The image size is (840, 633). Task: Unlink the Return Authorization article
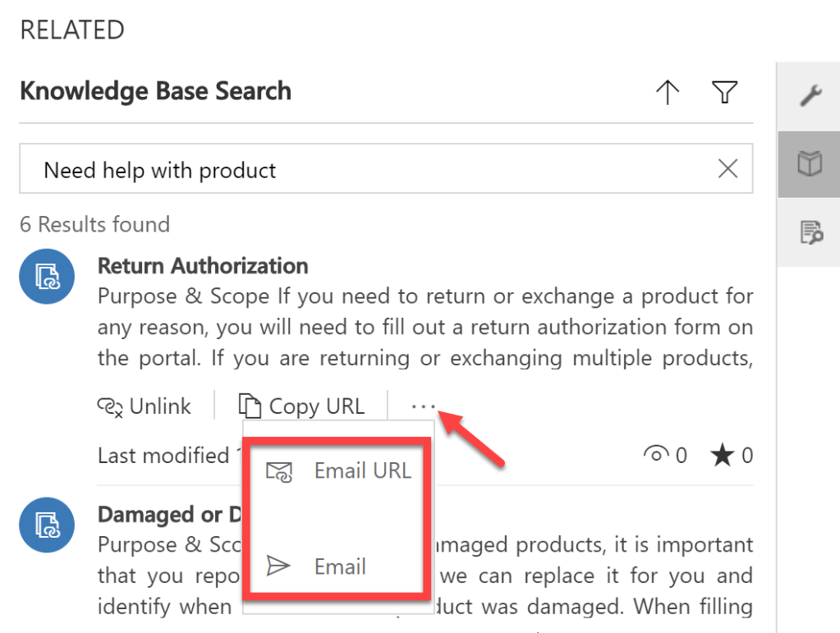[x=145, y=406]
